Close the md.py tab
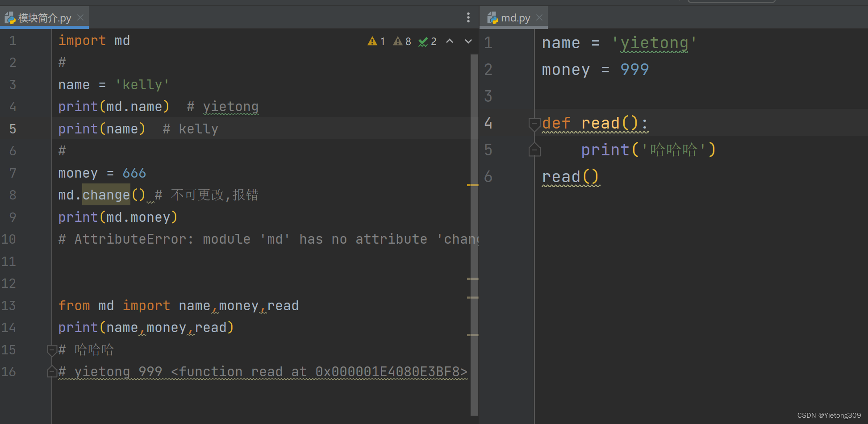 tap(539, 17)
